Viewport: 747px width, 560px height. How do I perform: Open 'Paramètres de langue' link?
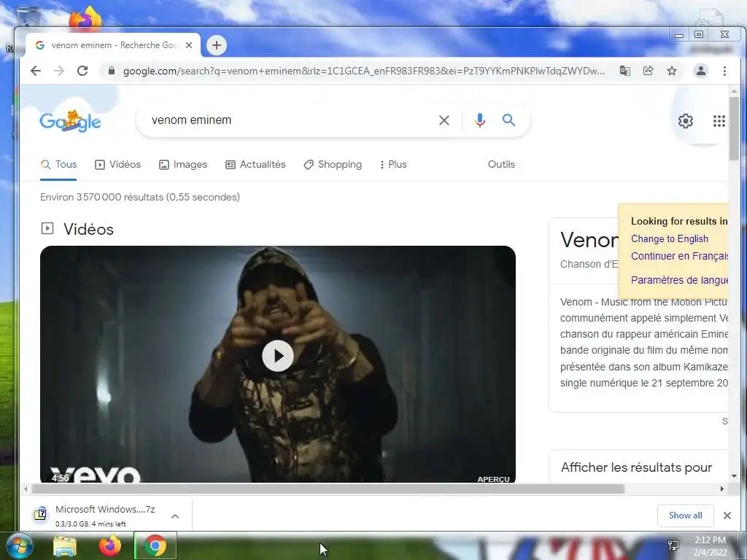click(x=679, y=280)
